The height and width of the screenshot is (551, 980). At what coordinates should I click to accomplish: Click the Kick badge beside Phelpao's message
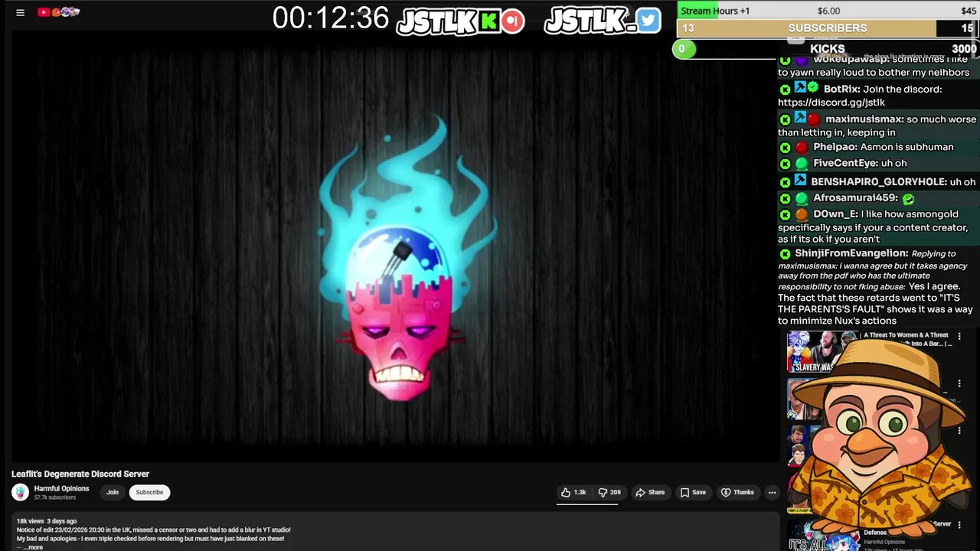785,148
